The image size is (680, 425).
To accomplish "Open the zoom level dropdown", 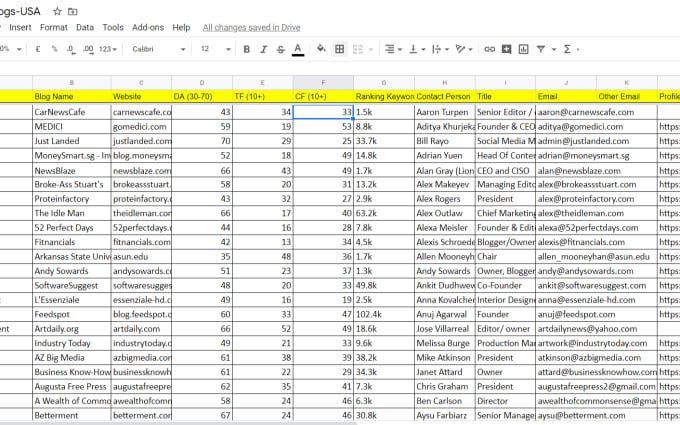I will click(x=11, y=49).
